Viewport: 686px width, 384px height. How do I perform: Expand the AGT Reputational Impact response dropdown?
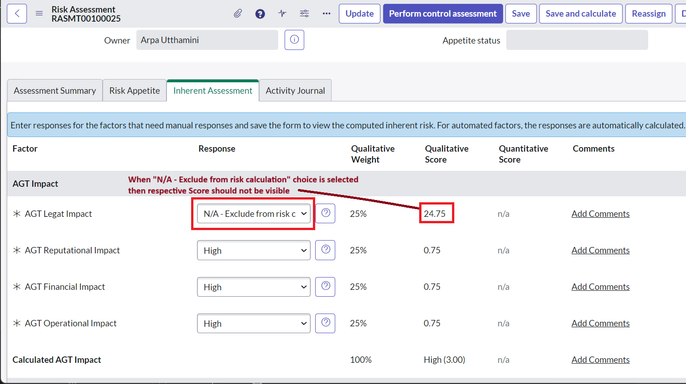click(254, 250)
